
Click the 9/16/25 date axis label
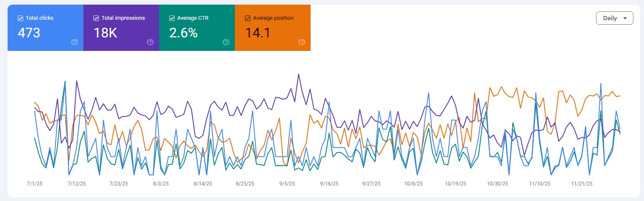[329, 184]
